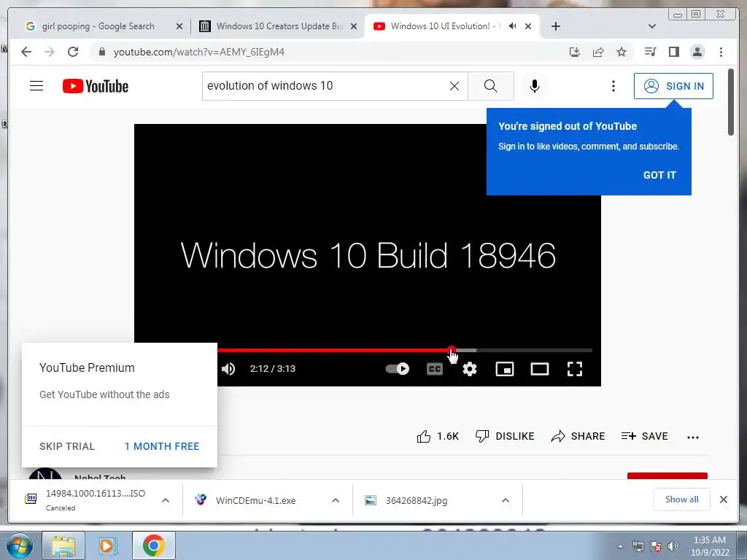
Task: Open media control toolbar button
Action: coord(650,52)
